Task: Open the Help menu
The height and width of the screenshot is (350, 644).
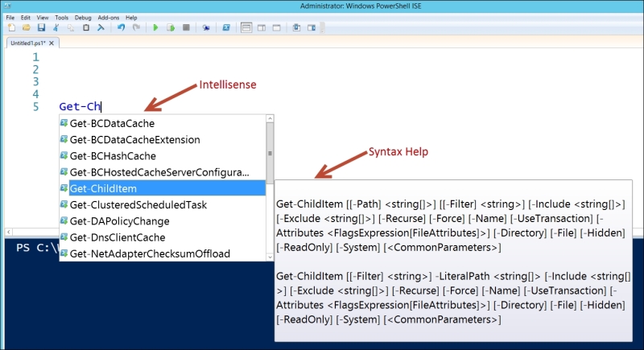Action: pyautogui.click(x=131, y=18)
